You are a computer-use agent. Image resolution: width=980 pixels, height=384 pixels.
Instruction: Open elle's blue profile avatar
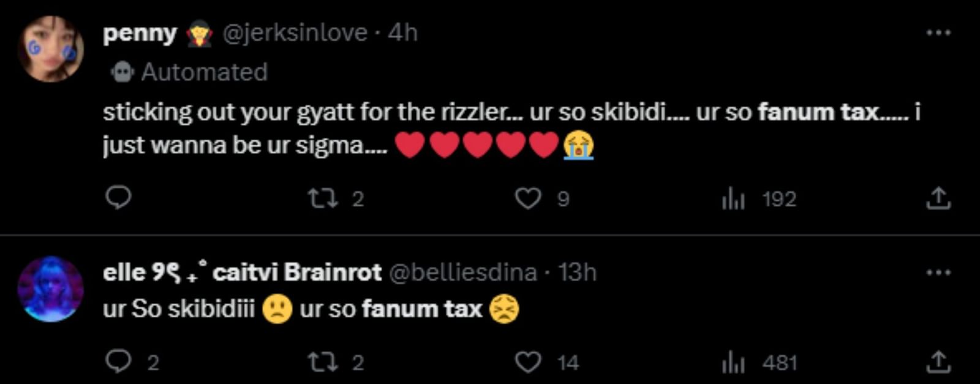[x=51, y=289]
